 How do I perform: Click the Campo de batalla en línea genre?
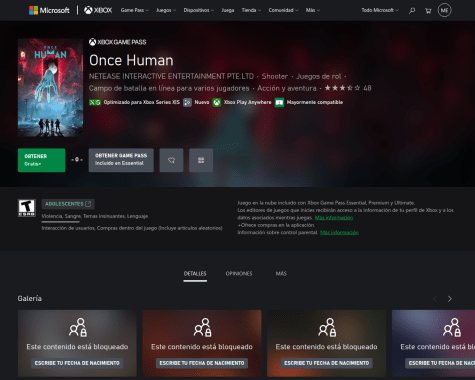(x=169, y=88)
